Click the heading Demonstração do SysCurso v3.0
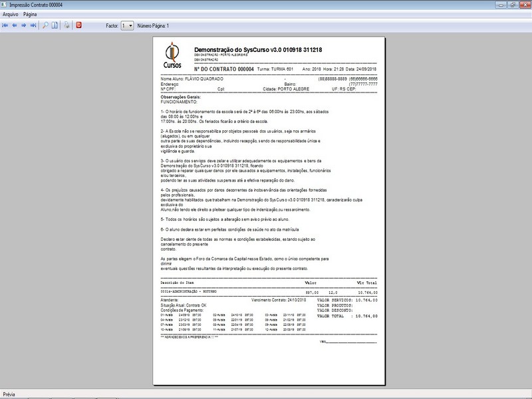Screen dimensions: 532x399 [258, 50]
